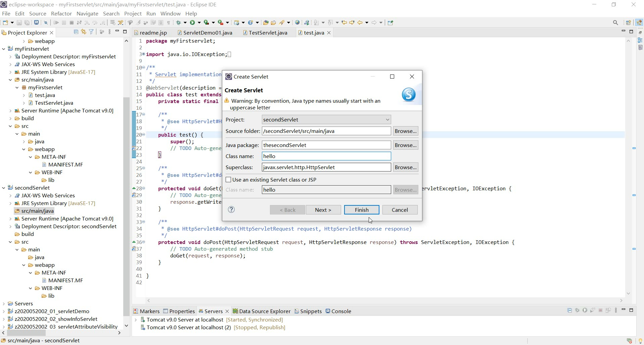The width and height of the screenshot is (644, 345).
Task: Click the help question mark in dialog
Action: click(231, 210)
